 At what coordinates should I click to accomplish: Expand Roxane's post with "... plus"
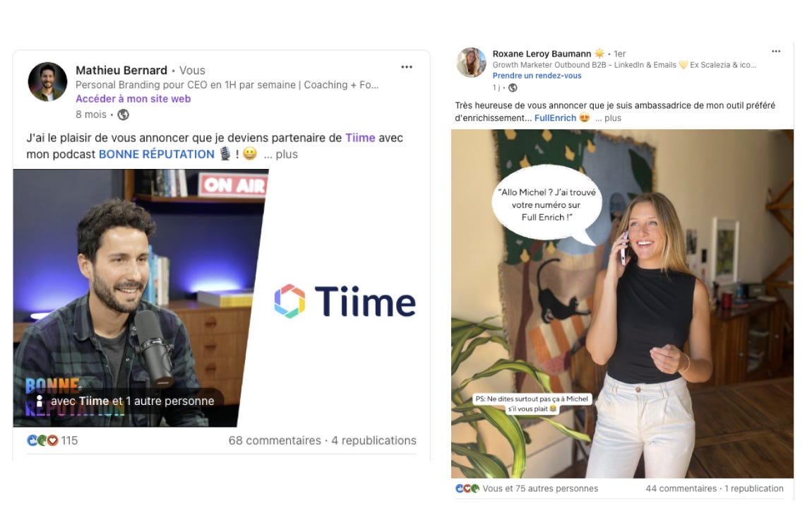(x=608, y=117)
